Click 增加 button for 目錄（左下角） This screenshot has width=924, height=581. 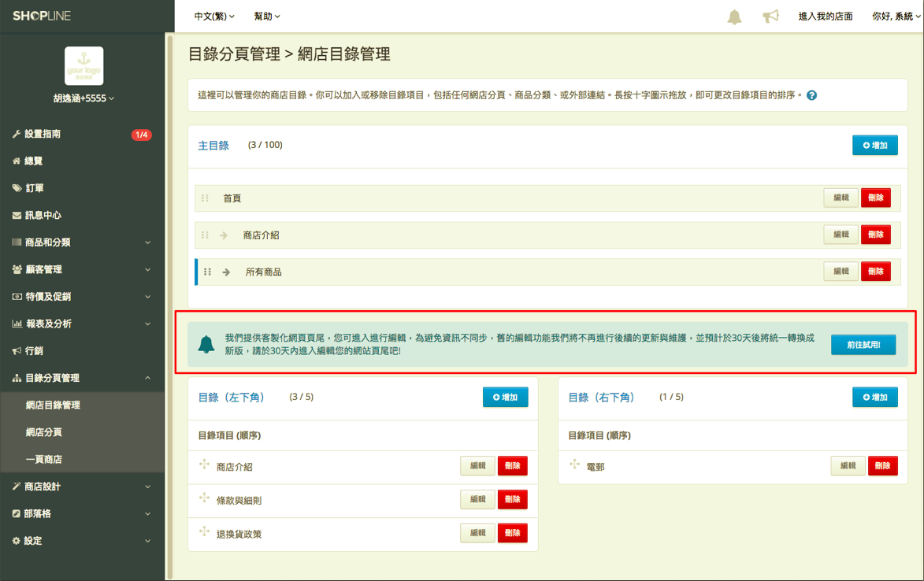(x=505, y=398)
